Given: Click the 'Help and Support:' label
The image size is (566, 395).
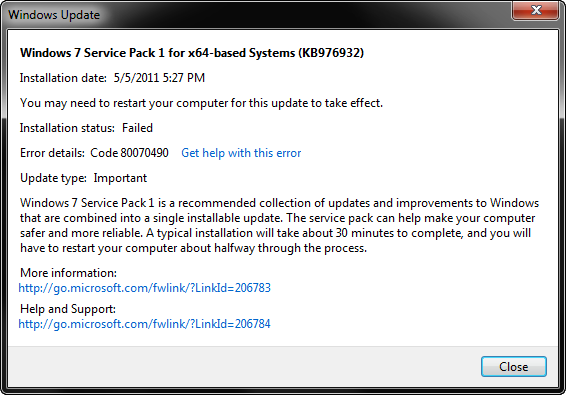Looking at the screenshot, I should (68, 309).
